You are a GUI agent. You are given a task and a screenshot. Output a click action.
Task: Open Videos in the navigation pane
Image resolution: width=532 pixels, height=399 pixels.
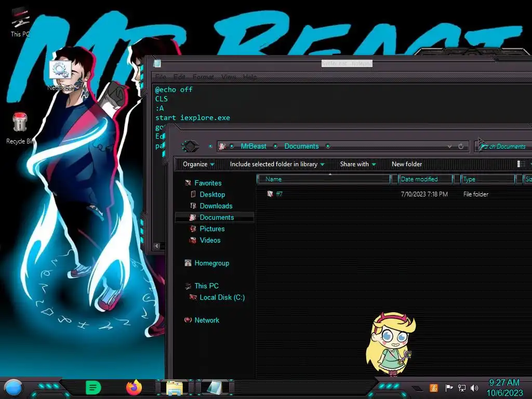pyautogui.click(x=210, y=240)
